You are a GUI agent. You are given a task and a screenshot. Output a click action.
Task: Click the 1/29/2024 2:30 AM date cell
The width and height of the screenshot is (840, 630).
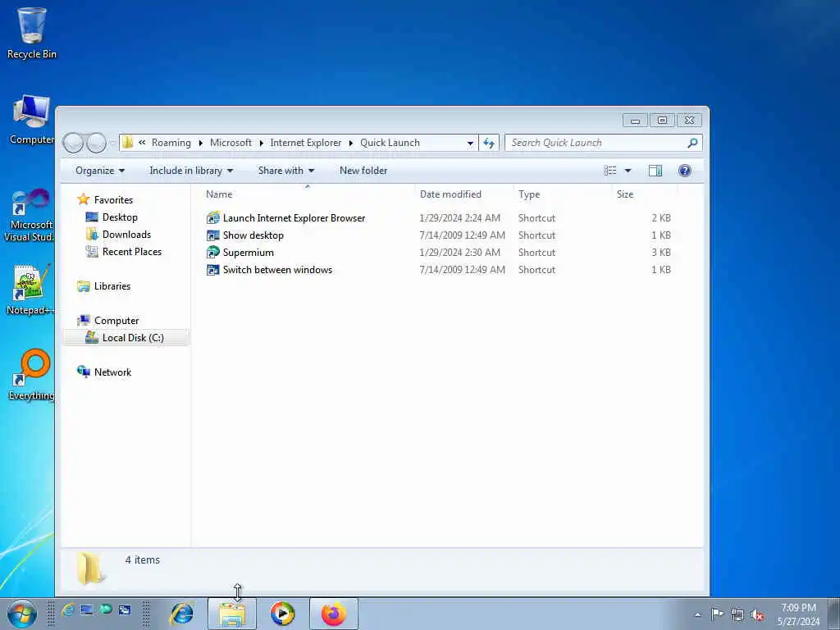pyautogui.click(x=459, y=253)
